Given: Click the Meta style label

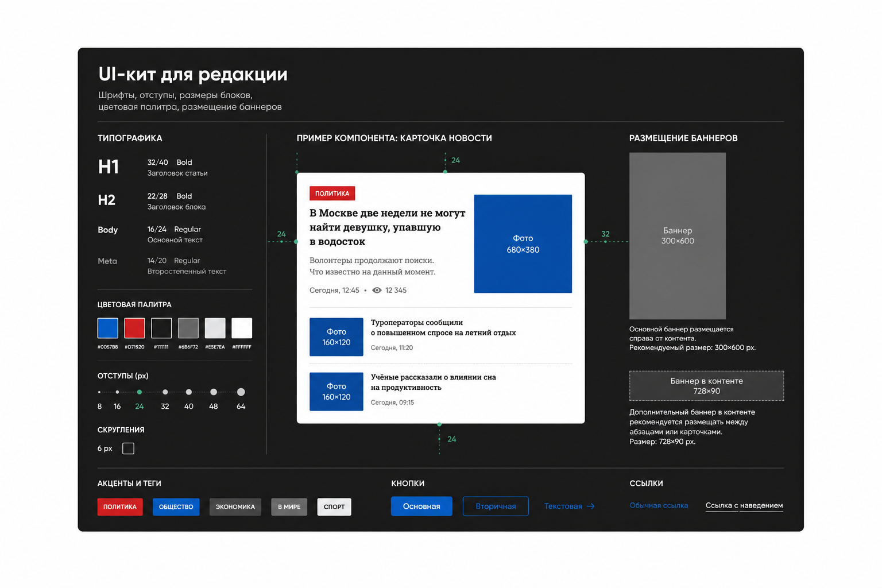Looking at the screenshot, I should 107,261.
